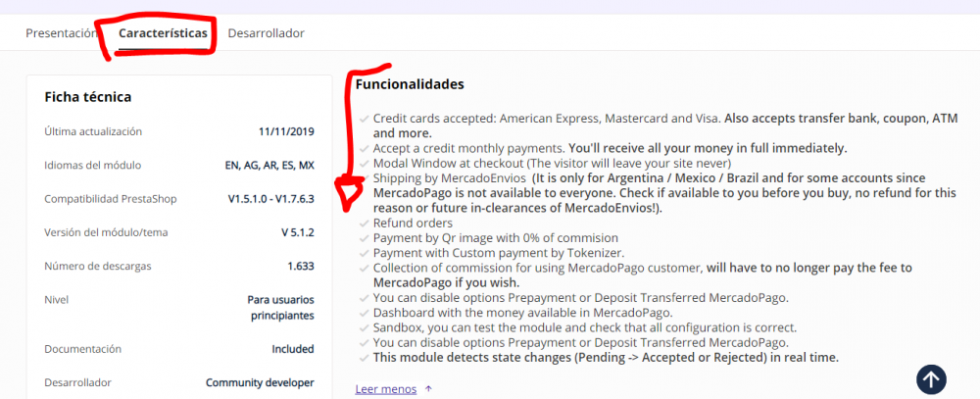Click the 'Funcionalidades' heading
Screen dimensions: 980x399
(410, 85)
